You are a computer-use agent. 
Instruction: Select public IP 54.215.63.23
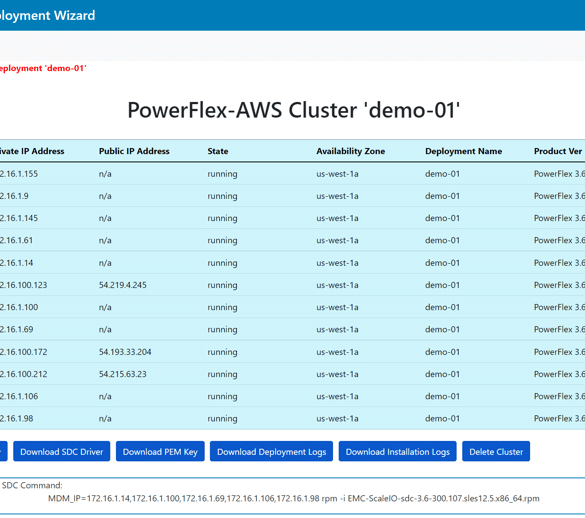pyautogui.click(x=123, y=374)
